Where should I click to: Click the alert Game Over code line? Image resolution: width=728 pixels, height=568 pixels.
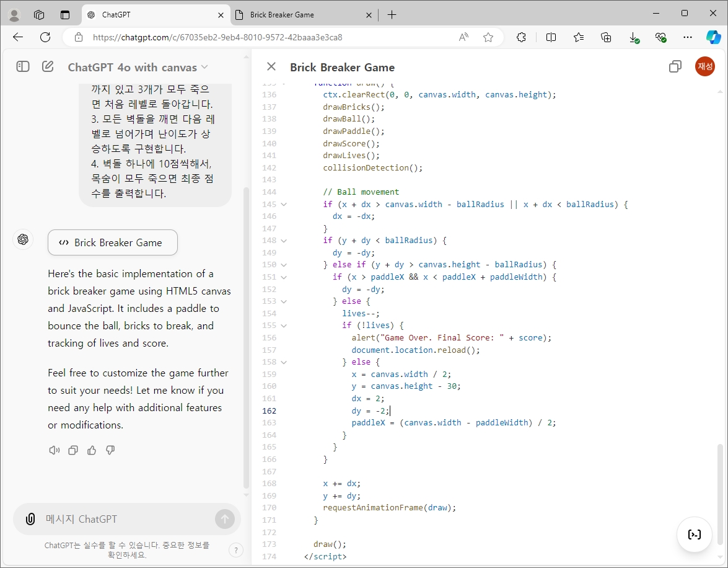tap(451, 337)
